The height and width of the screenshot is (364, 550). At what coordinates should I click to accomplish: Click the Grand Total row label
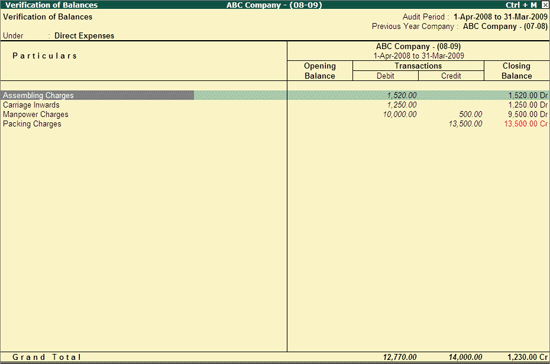[x=47, y=357]
